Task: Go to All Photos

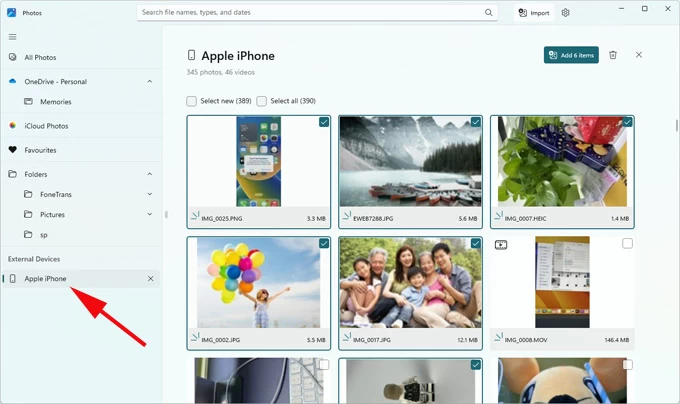Action: (40, 58)
